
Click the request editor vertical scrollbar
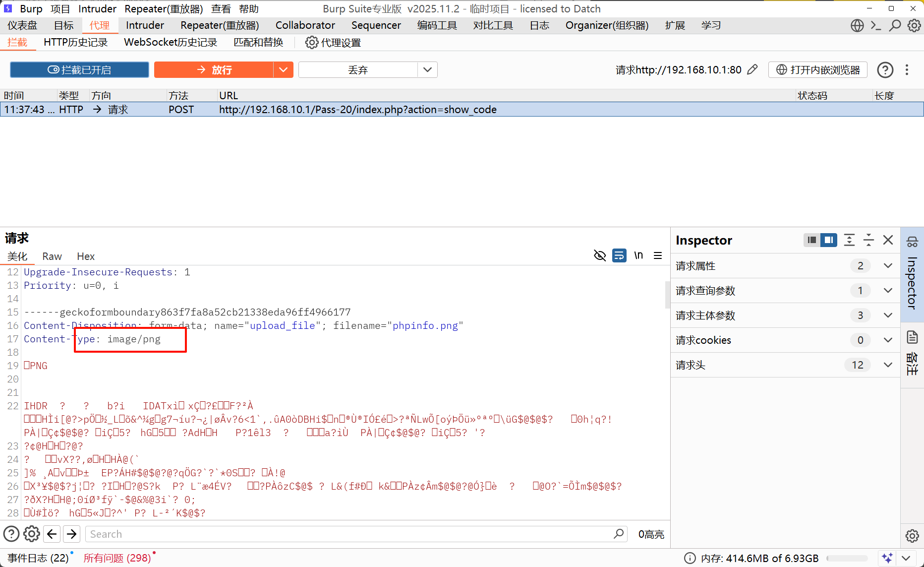pyautogui.click(x=667, y=295)
